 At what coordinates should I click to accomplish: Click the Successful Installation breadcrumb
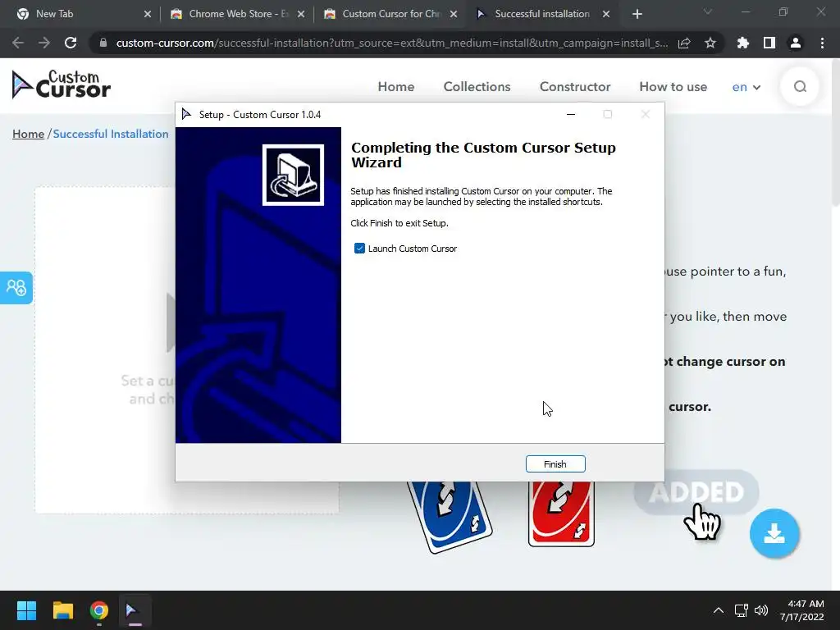(x=111, y=134)
